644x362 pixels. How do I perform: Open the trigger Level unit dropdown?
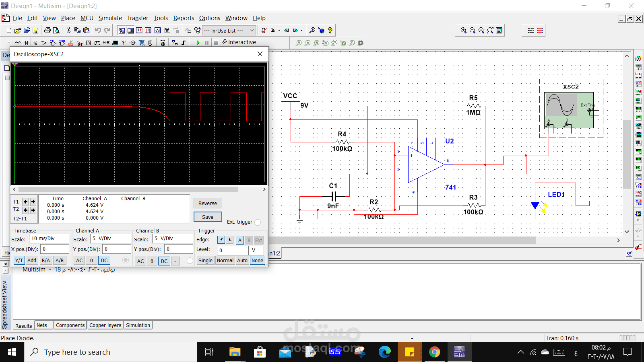click(256, 250)
